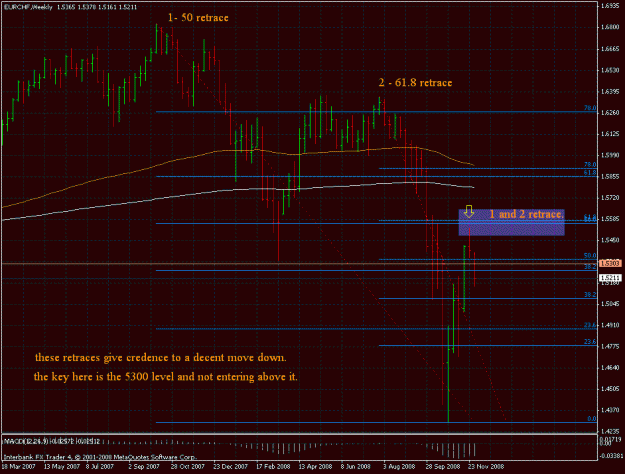Click the 38.2 Fibonacci label above 1.5045
Screen dimensions: 625x474
(590, 295)
